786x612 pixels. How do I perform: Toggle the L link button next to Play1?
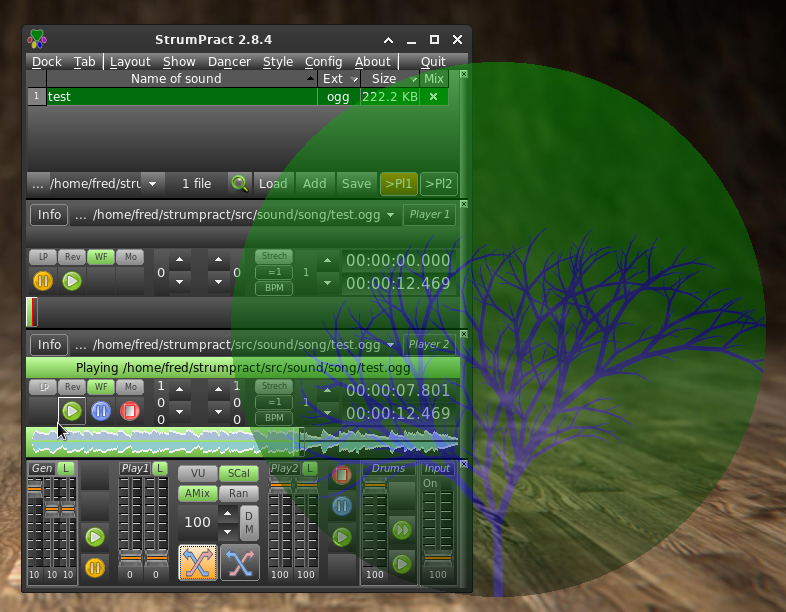(x=159, y=468)
